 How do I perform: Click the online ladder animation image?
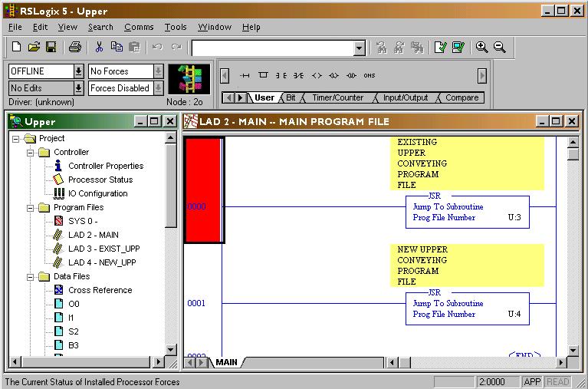(189, 79)
